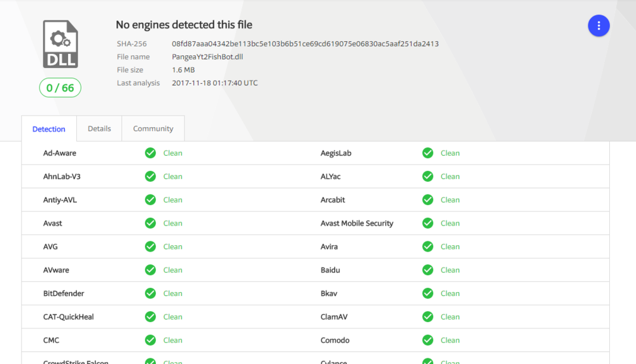Click the green check icon for BitDefender
Screen dimensions: 636x364
point(151,293)
